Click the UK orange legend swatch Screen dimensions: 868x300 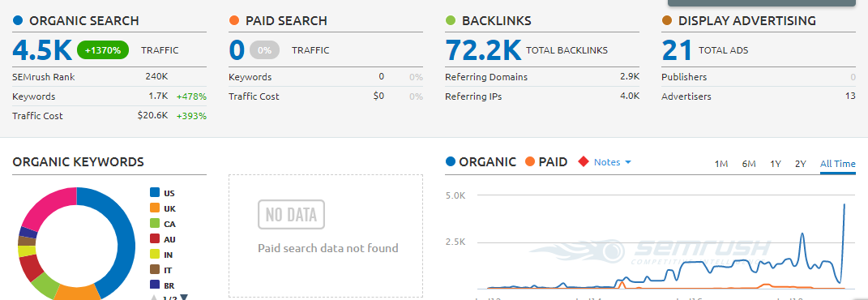pos(155,208)
